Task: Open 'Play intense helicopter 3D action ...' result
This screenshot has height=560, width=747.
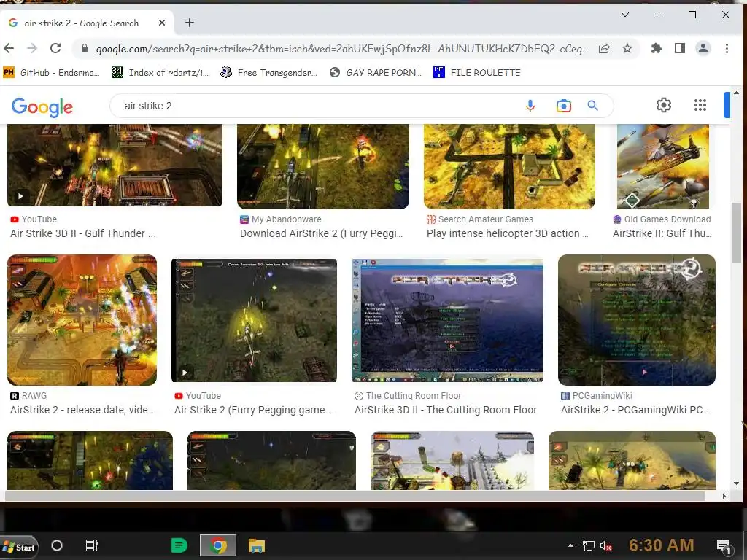Action: 508,233
